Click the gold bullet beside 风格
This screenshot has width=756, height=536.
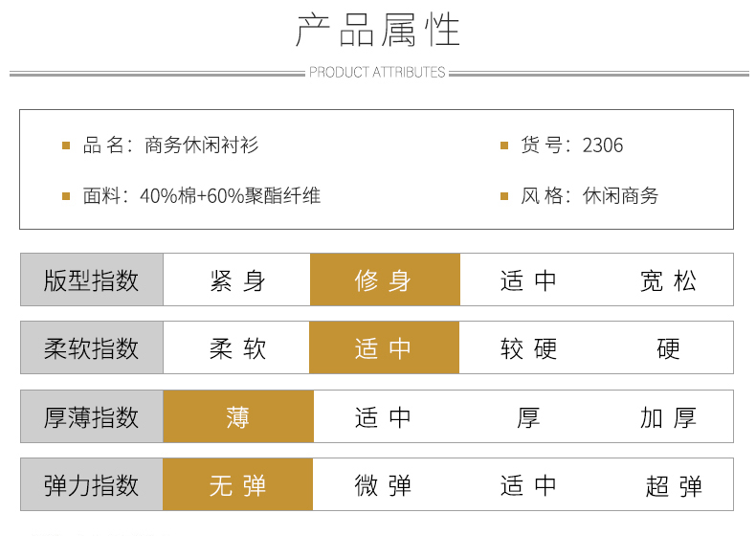(504, 196)
